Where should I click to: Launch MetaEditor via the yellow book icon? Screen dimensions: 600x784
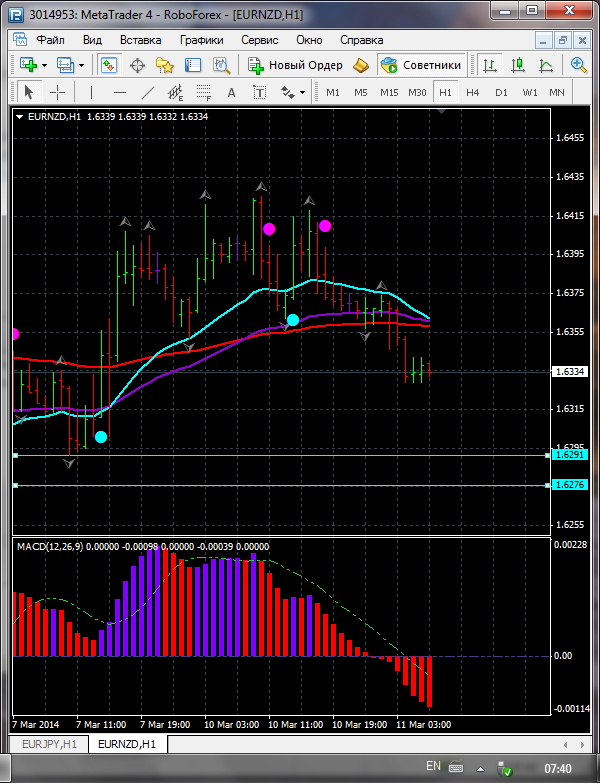(x=360, y=65)
